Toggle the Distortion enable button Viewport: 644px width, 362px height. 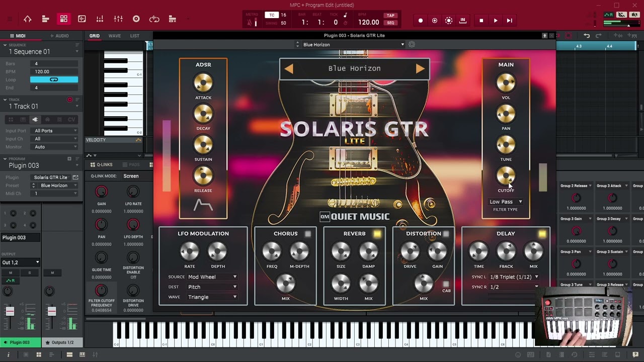(x=446, y=234)
